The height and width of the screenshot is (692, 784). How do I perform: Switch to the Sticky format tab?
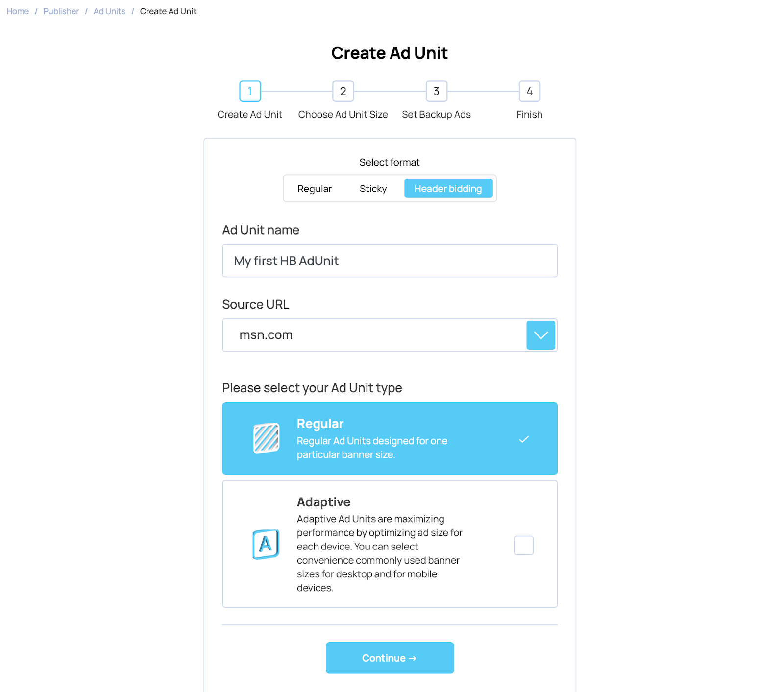(x=373, y=189)
